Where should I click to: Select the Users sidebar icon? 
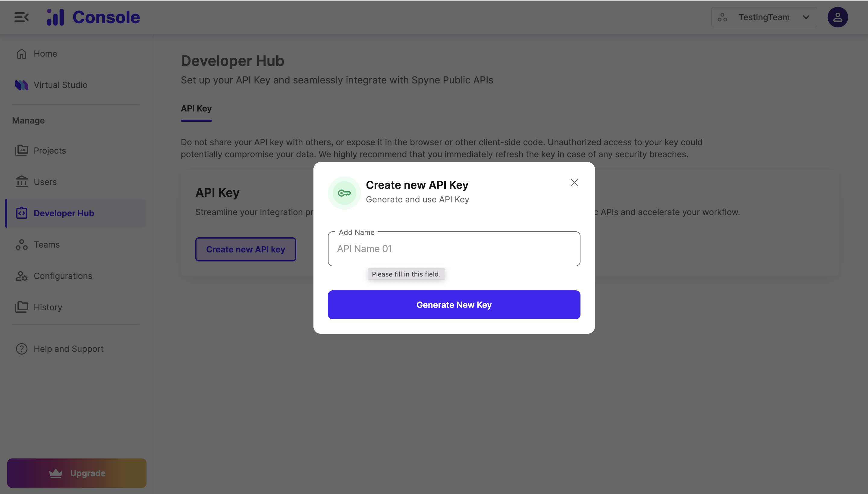[22, 182]
